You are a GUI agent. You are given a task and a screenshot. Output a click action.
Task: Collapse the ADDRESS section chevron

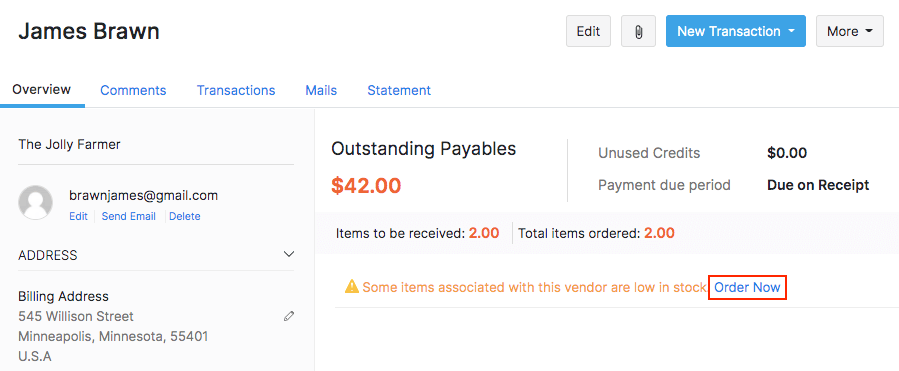[x=289, y=254]
